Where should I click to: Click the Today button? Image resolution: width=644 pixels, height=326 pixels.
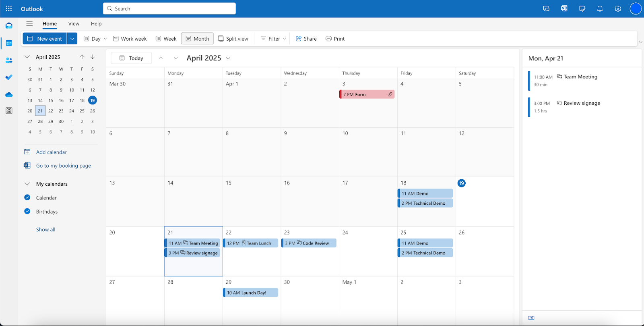click(131, 58)
